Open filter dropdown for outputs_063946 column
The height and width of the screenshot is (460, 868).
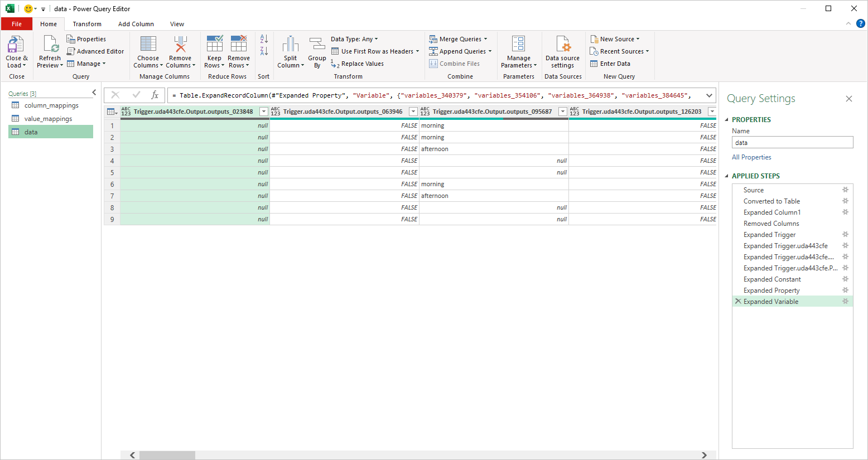(x=413, y=112)
